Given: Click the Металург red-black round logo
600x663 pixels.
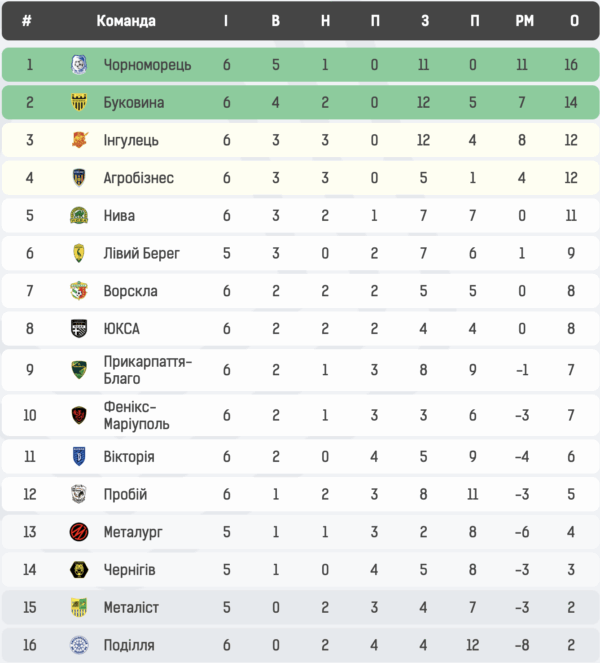Looking at the screenshot, I should click(x=79, y=531).
